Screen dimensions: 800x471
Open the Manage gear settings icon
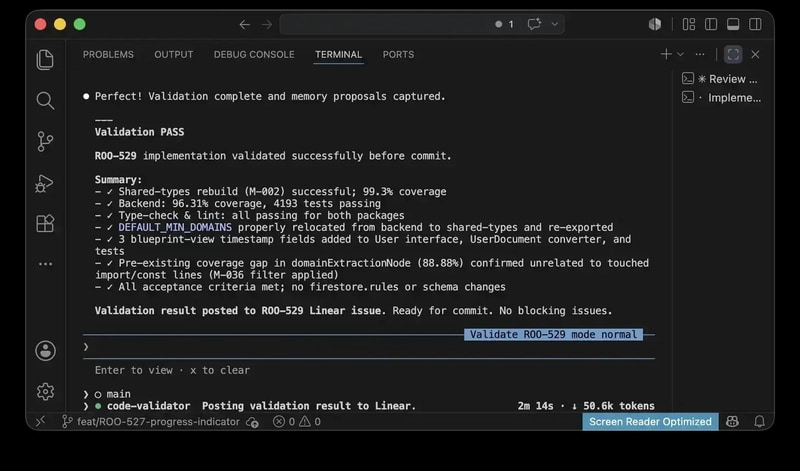tap(45, 391)
